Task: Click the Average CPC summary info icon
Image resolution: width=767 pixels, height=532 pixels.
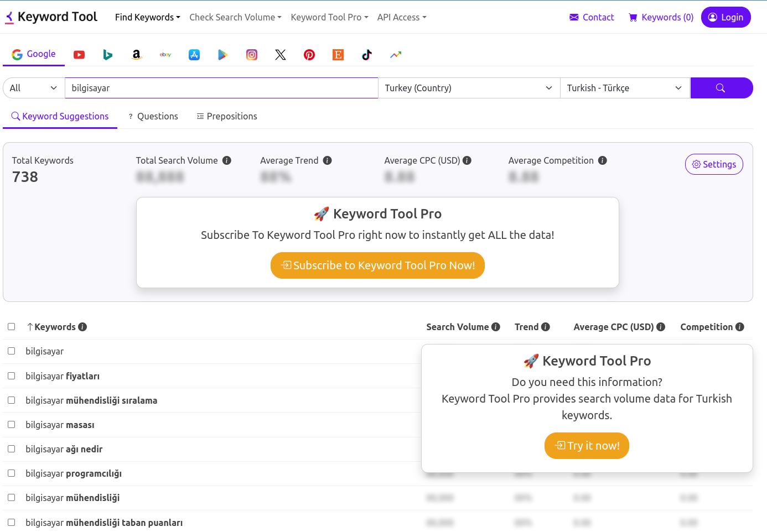Action: [x=467, y=160]
